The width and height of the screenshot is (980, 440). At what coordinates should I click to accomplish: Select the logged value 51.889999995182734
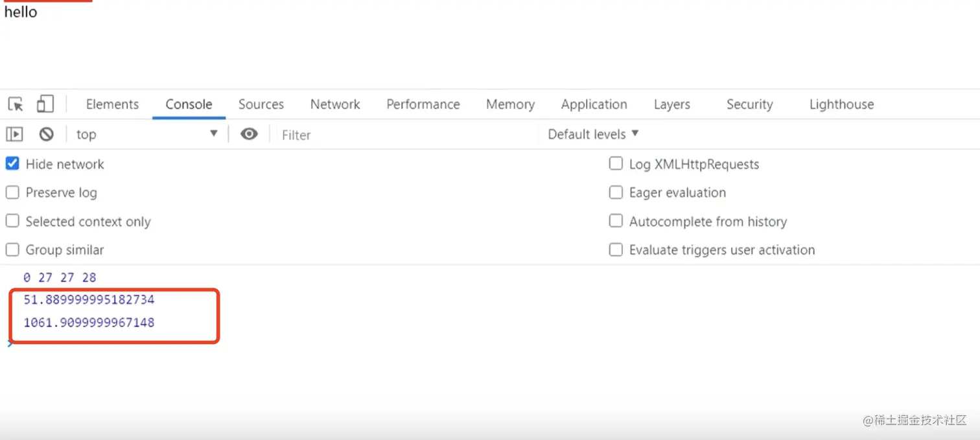click(89, 300)
